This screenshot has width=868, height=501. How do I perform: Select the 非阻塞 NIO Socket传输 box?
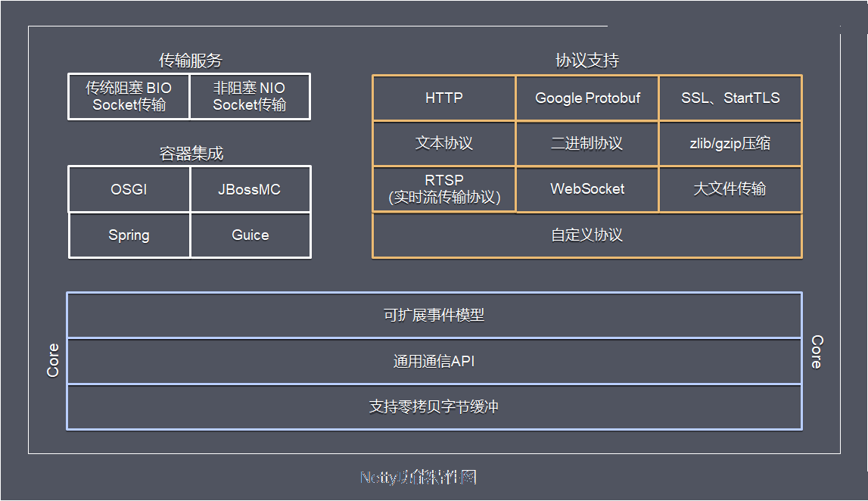point(250,96)
